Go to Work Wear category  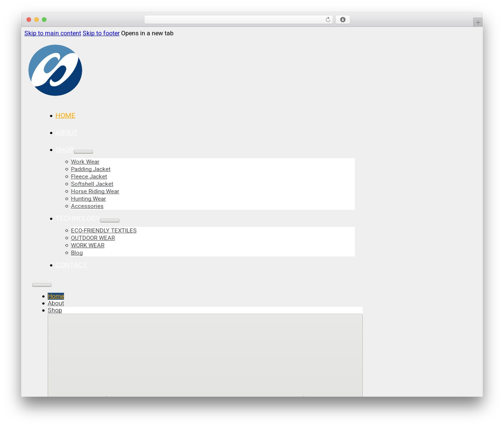click(85, 162)
